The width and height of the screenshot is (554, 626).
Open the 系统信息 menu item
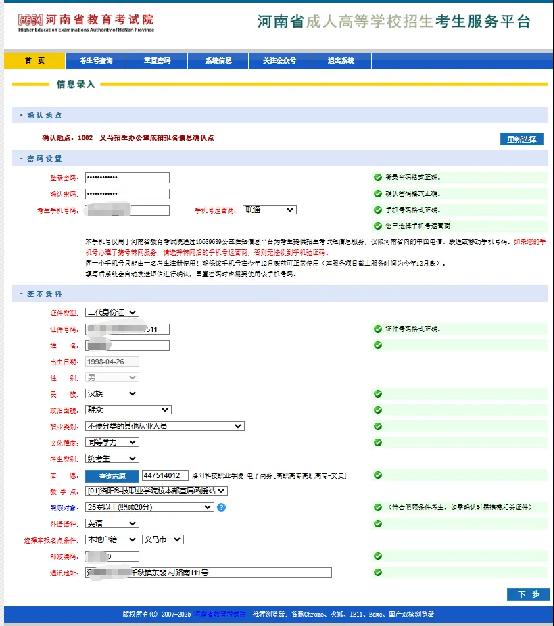218,61
